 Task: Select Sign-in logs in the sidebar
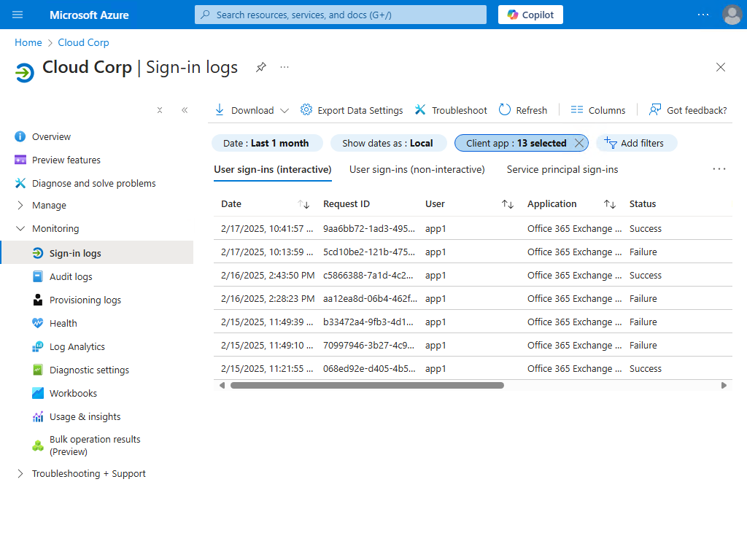click(97, 253)
